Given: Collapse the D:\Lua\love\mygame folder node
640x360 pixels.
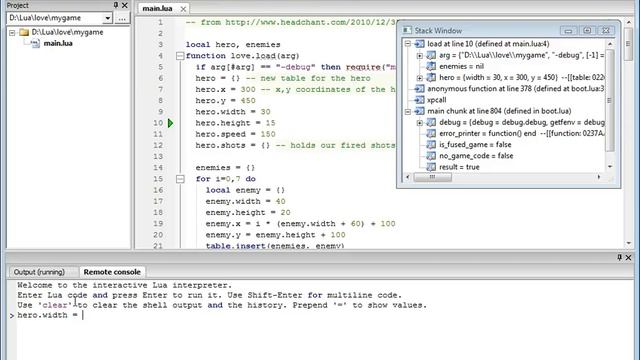Looking at the screenshot, I should point(12,32).
